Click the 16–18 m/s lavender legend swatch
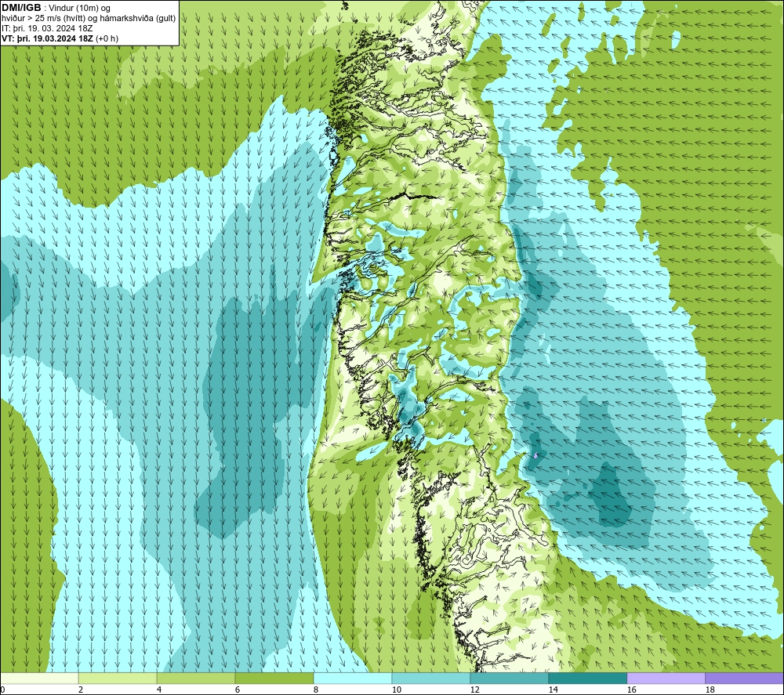 click(x=666, y=678)
